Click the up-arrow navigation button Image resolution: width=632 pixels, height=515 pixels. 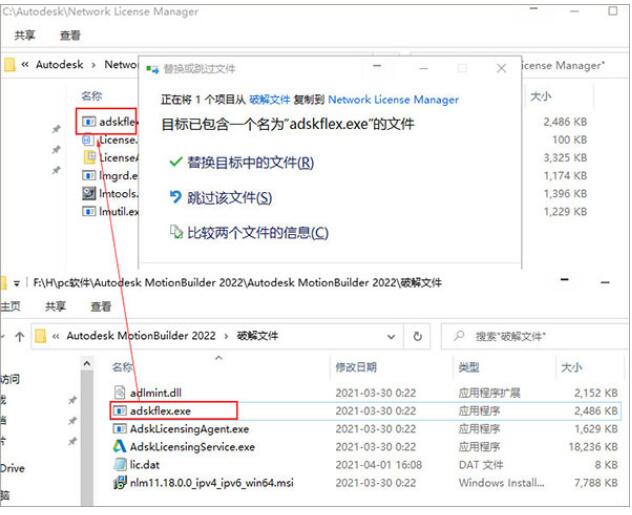pos(19,336)
